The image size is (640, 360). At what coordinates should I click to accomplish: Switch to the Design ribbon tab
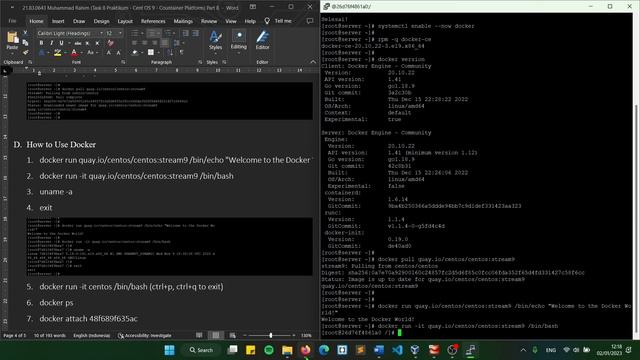pyautogui.click(x=101, y=21)
